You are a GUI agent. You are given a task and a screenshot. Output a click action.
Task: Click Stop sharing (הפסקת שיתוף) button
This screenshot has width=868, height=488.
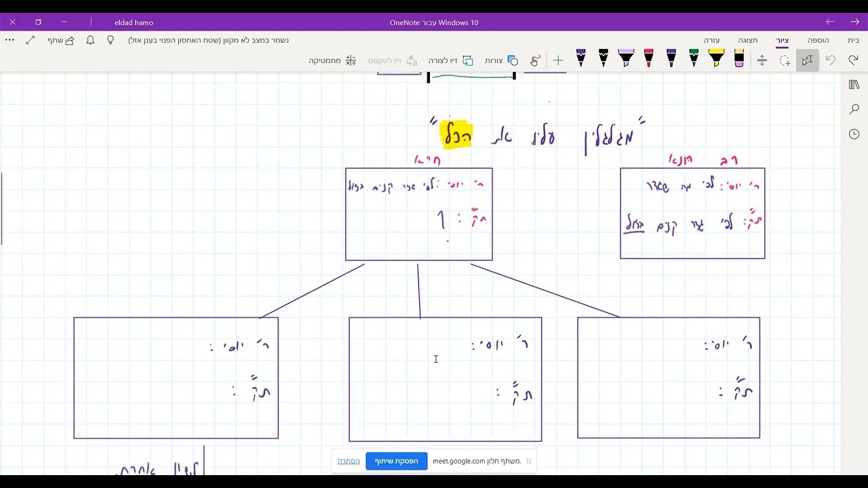pos(397,461)
